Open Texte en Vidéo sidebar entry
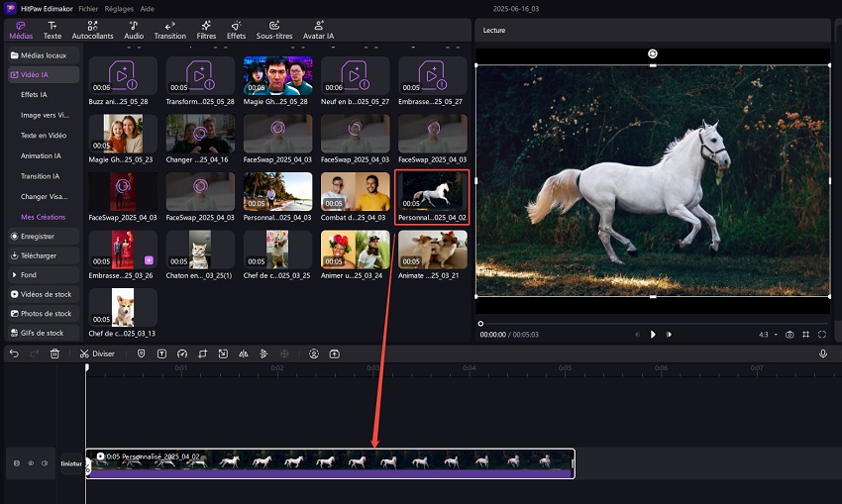This screenshot has height=504, width=842. pos(44,136)
